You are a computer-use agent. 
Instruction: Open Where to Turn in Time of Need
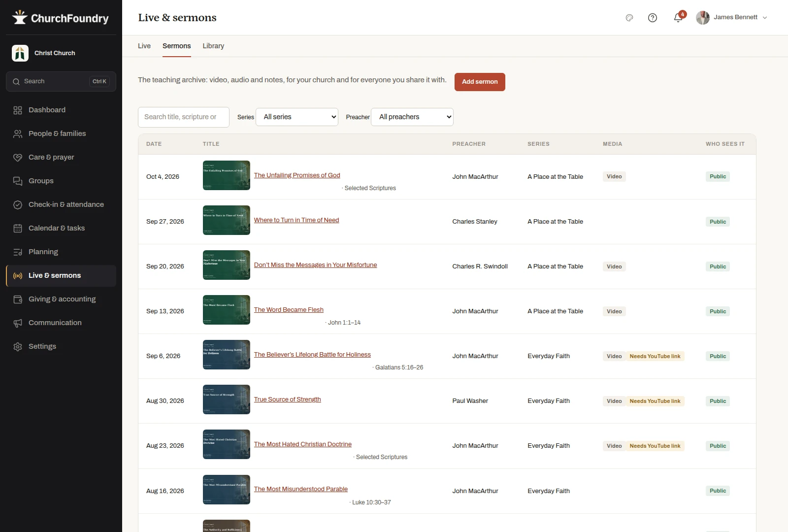point(296,220)
